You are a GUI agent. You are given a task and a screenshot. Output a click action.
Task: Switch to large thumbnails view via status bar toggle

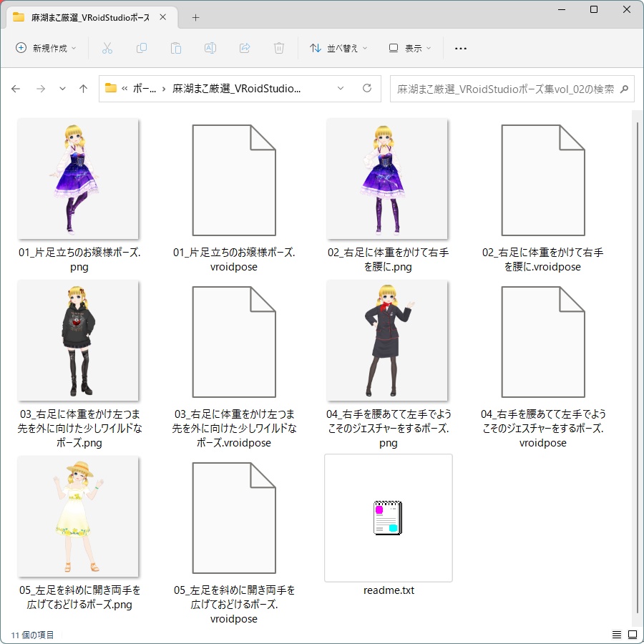633,634
